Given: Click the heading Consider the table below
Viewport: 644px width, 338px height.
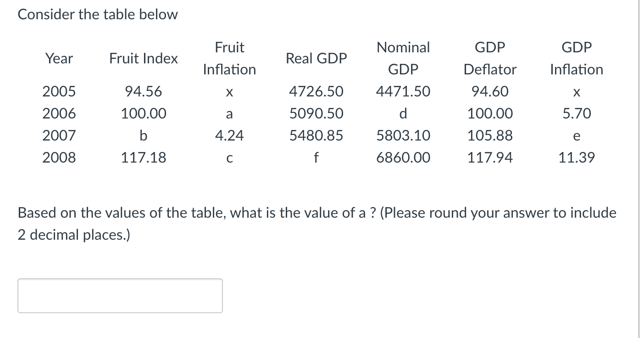Looking at the screenshot, I should [97, 14].
